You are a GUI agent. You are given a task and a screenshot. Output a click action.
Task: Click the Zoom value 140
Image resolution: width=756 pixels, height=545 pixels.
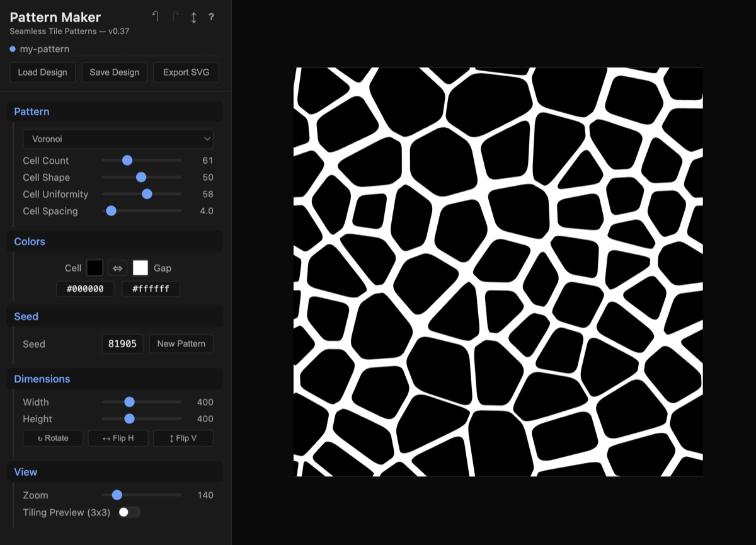[205, 495]
